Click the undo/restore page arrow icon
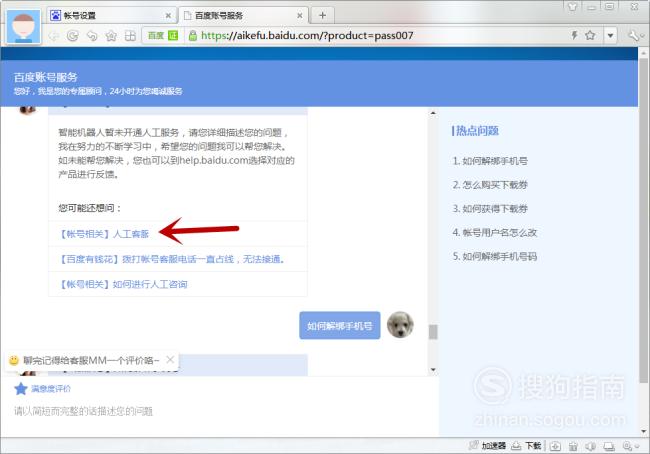Image resolution: width=650 pixels, height=454 pixels. pyautogui.click(x=92, y=36)
